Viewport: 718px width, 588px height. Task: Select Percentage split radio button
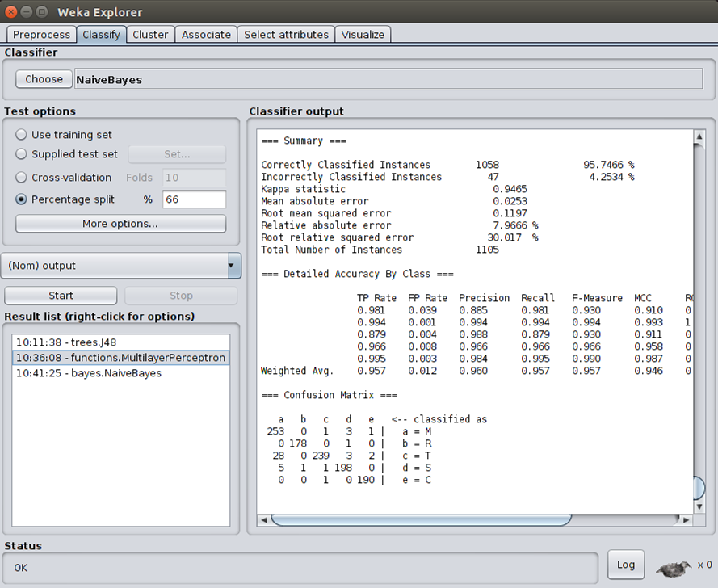(x=21, y=199)
